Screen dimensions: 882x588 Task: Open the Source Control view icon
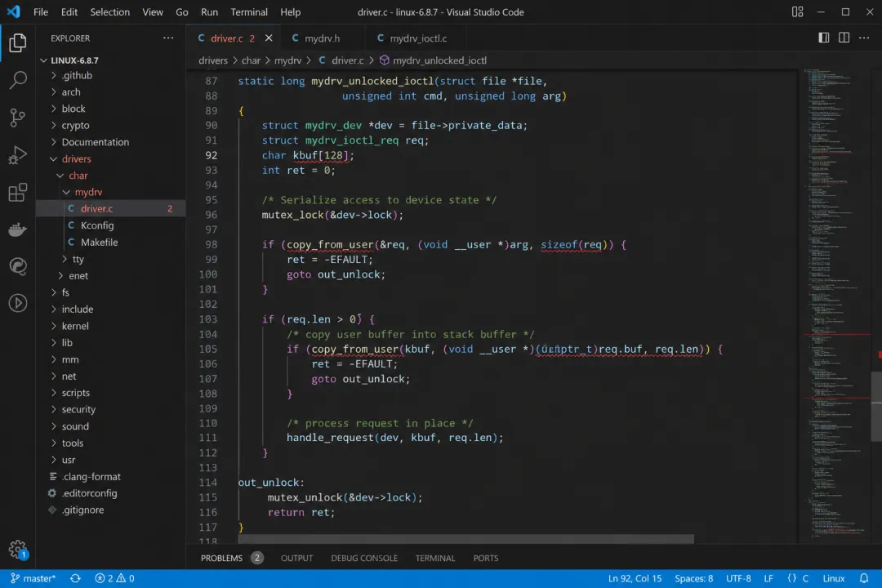(17, 117)
